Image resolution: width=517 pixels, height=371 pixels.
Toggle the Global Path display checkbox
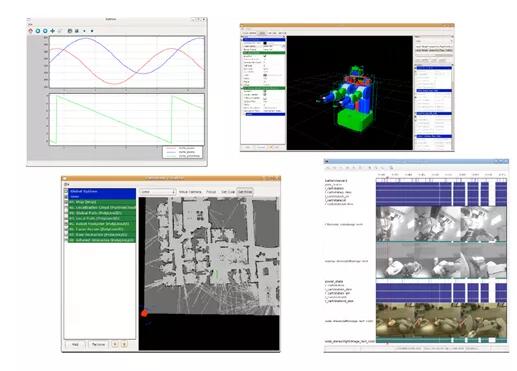[66, 213]
